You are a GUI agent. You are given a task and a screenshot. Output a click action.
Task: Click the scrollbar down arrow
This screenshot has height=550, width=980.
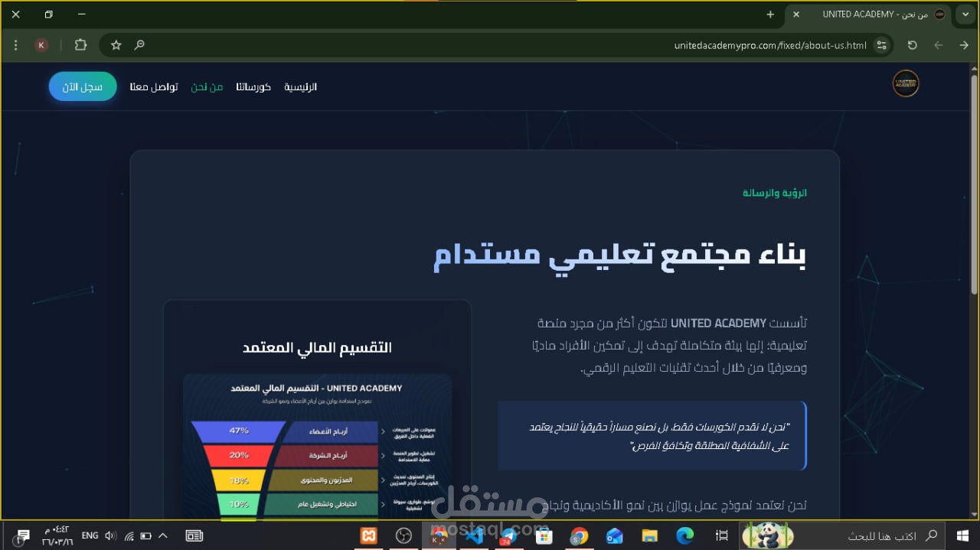pyautogui.click(x=974, y=516)
